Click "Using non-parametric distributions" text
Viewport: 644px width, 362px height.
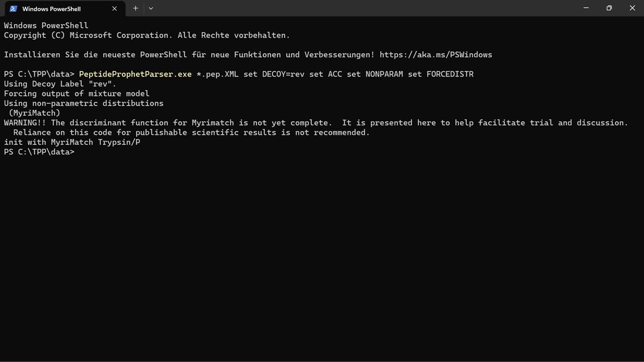click(84, 104)
